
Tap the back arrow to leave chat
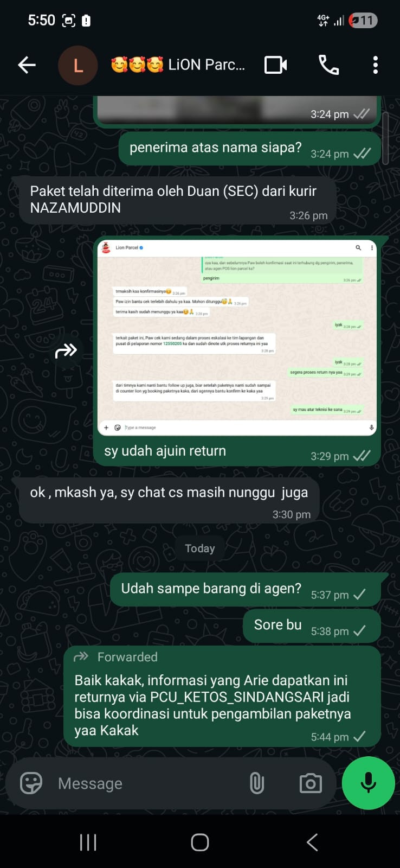[x=27, y=66]
